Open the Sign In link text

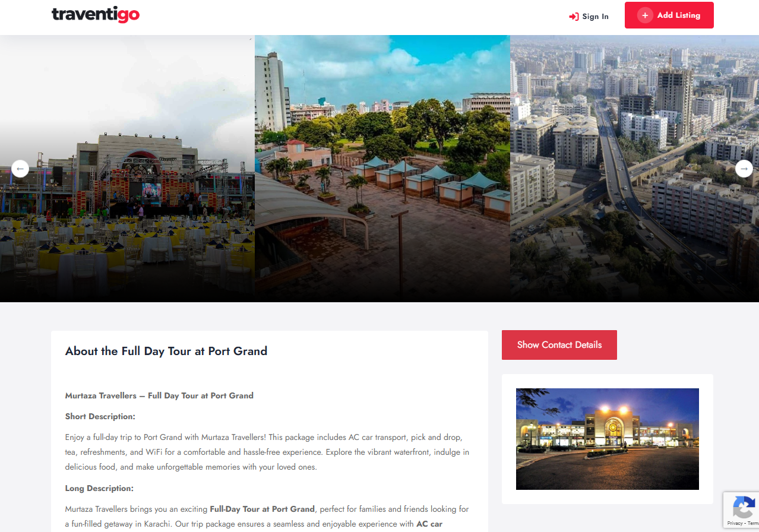(x=595, y=17)
